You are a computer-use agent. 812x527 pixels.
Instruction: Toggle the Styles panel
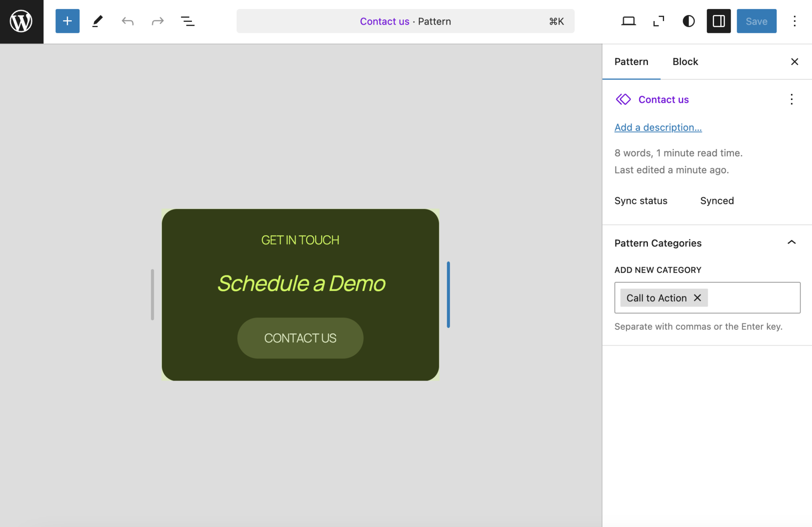coord(689,21)
